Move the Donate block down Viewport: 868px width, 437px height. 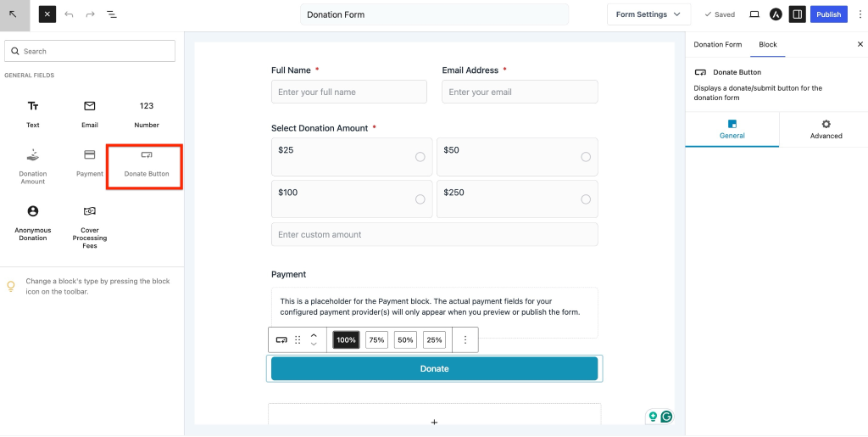[x=314, y=345]
